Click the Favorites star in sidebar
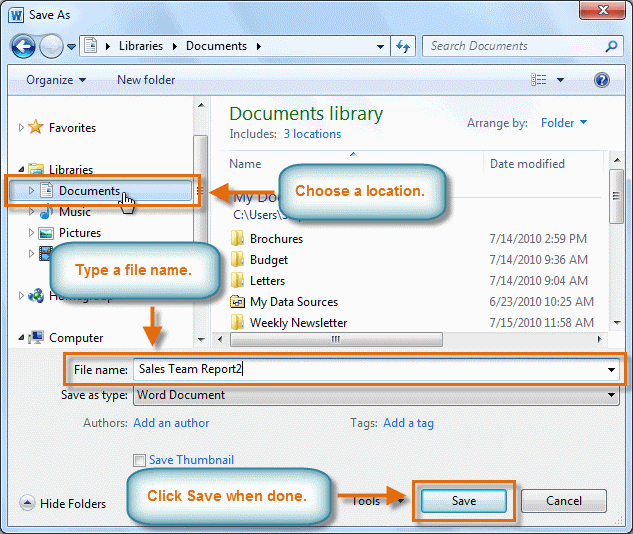 coord(37,128)
